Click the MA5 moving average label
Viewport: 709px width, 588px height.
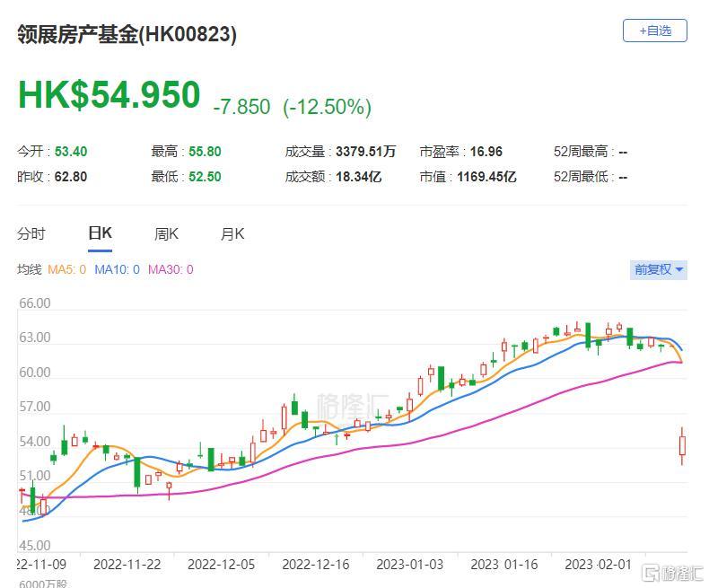pos(66,269)
